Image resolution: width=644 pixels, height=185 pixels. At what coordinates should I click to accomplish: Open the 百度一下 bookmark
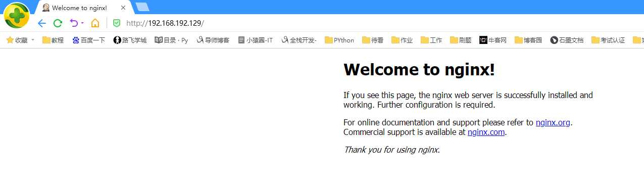coord(88,40)
